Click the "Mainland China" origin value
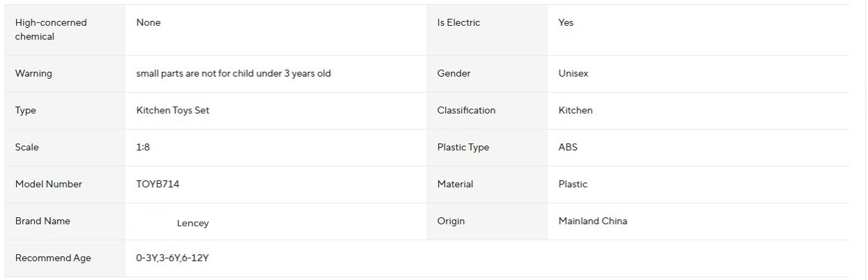 pyautogui.click(x=592, y=221)
